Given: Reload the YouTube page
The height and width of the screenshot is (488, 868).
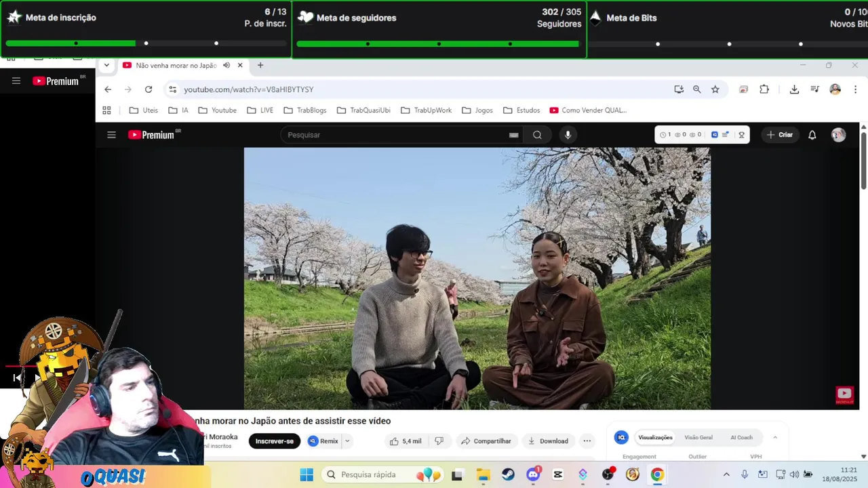Looking at the screenshot, I should 149,89.
